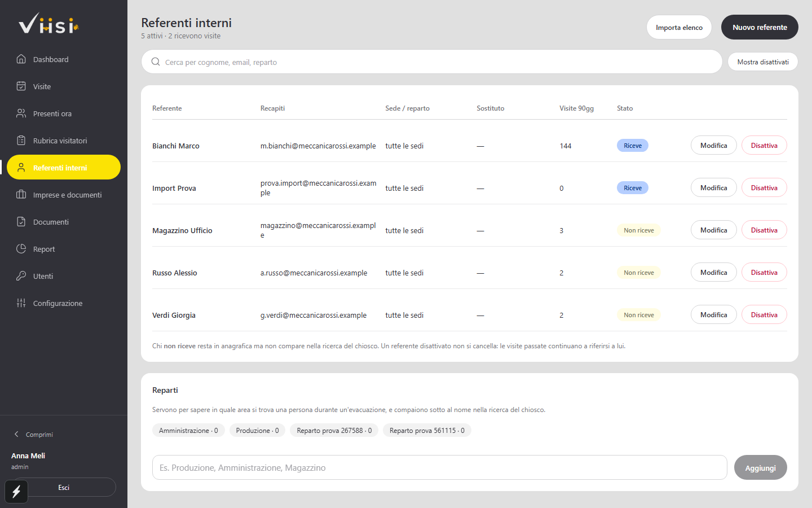Click Aggiungi reparto button
This screenshot has height=508, width=812.
point(760,467)
